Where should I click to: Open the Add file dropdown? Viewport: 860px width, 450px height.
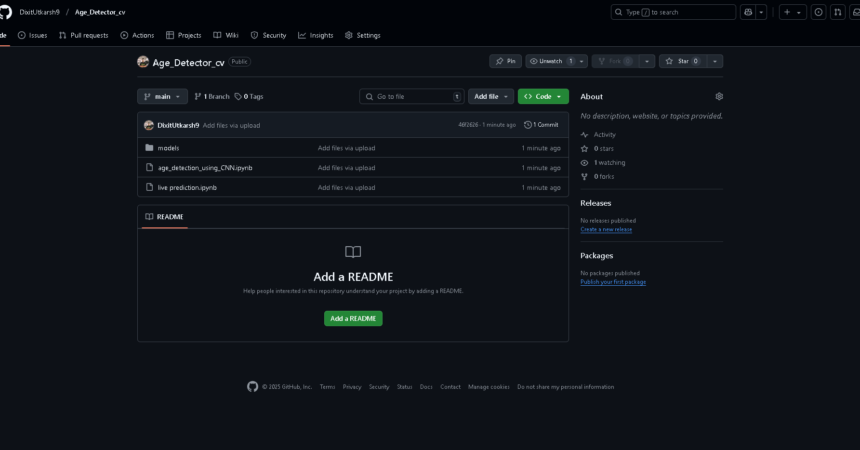click(x=491, y=97)
